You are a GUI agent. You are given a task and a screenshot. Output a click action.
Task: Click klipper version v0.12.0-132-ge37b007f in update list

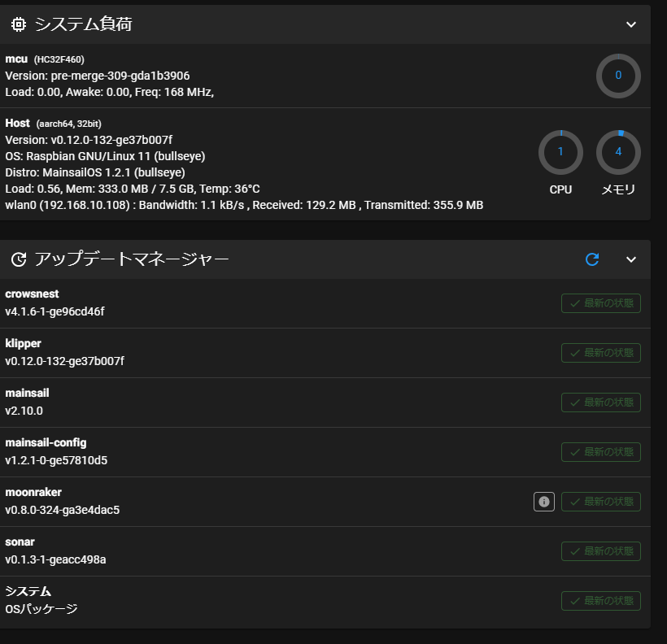click(x=64, y=361)
